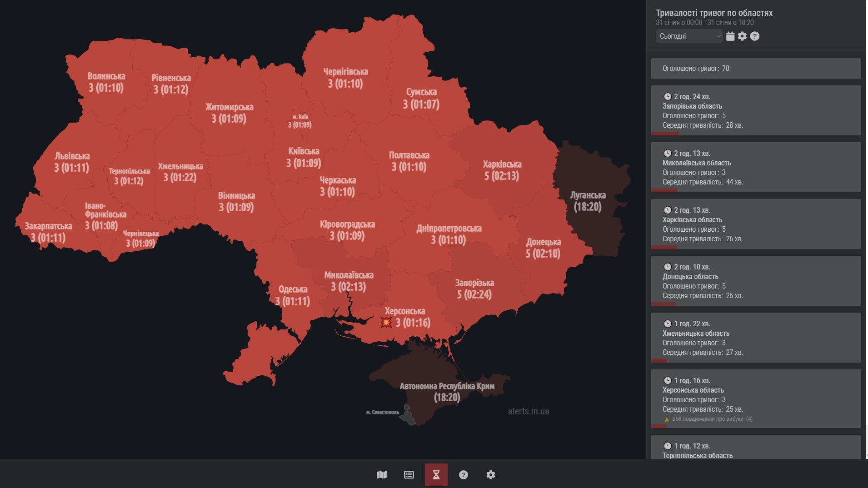Switch to the map view icon
868x488 pixels.
click(382, 475)
